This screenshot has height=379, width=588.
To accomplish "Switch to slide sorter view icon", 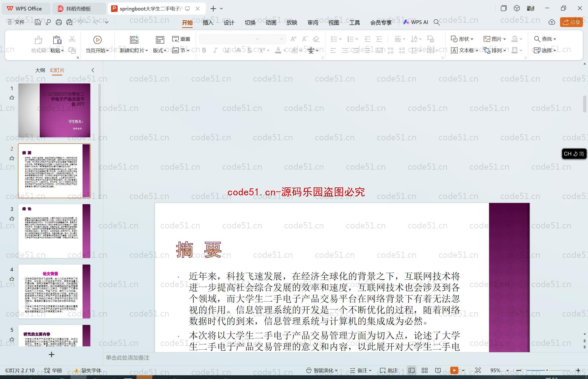I will click(425, 370).
